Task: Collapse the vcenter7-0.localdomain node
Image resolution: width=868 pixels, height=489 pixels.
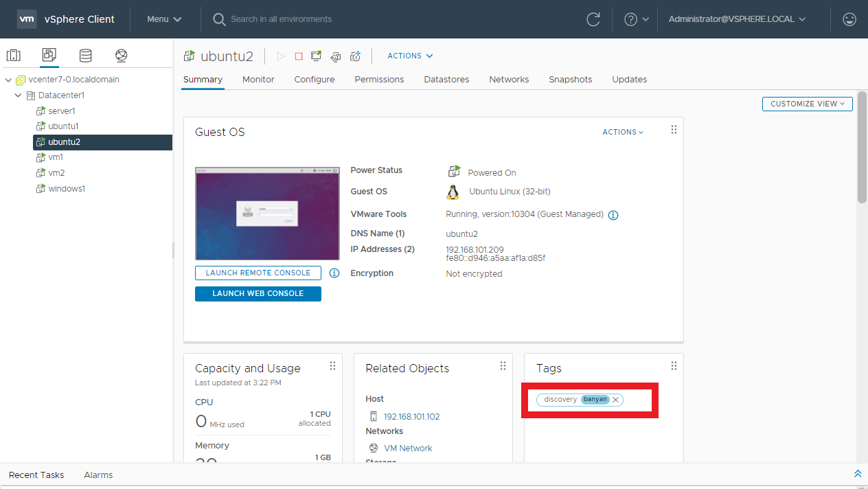Action: click(x=8, y=80)
